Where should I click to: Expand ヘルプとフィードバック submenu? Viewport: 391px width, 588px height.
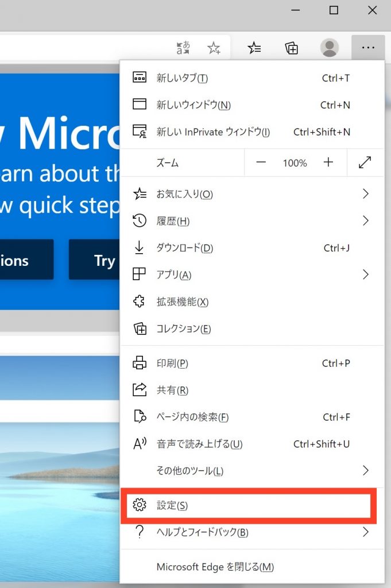(x=365, y=532)
